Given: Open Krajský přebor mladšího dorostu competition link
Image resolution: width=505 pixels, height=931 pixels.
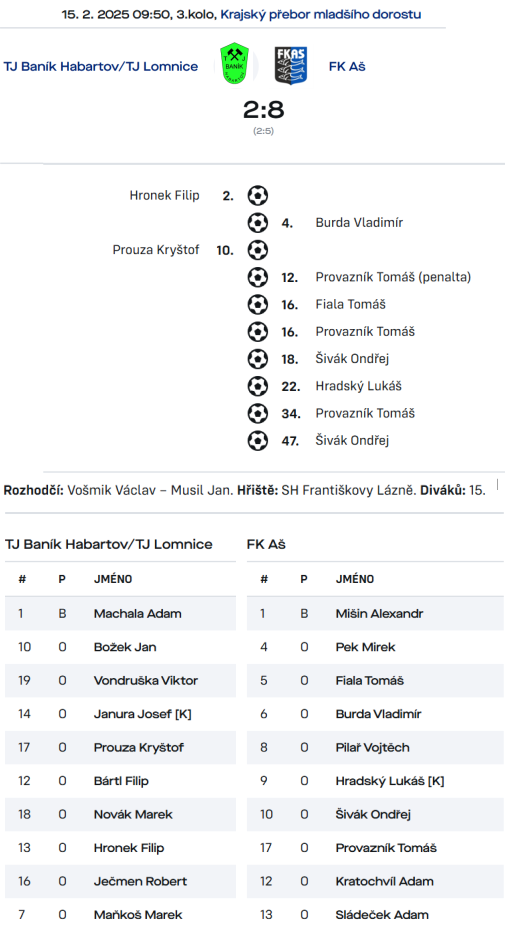Looking at the screenshot, I should [320, 14].
